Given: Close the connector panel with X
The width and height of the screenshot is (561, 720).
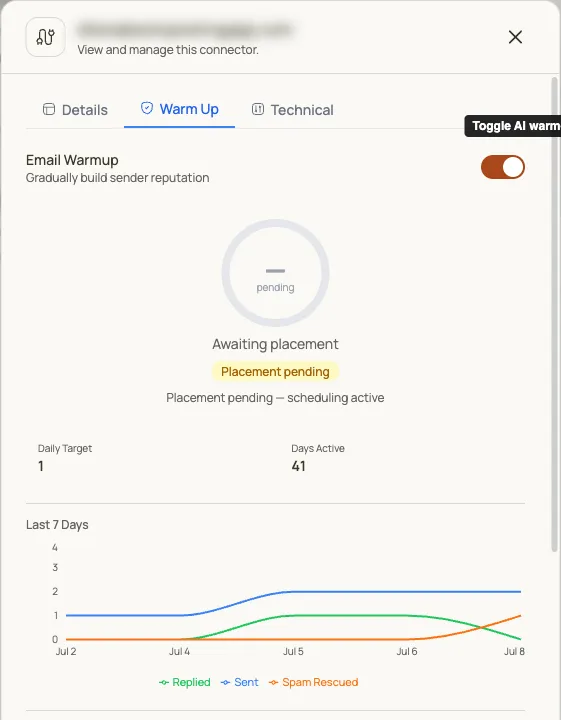Looking at the screenshot, I should (x=515, y=37).
